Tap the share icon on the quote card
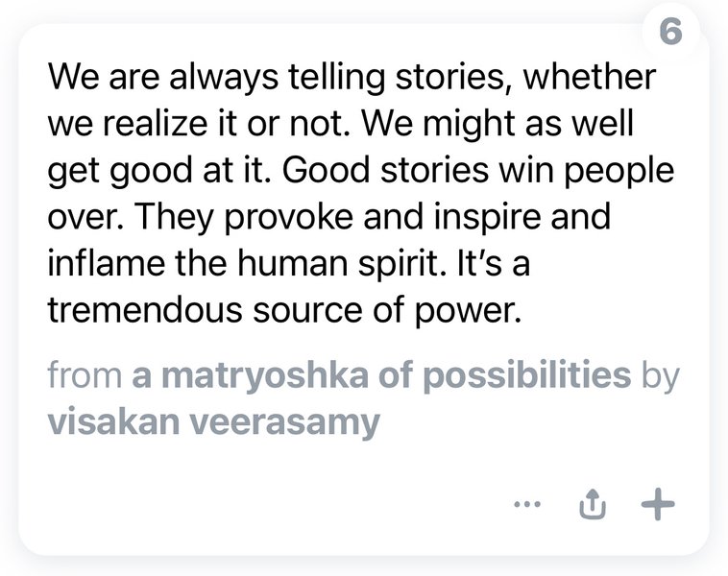The image size is (728, 576). tap(593, 504)
